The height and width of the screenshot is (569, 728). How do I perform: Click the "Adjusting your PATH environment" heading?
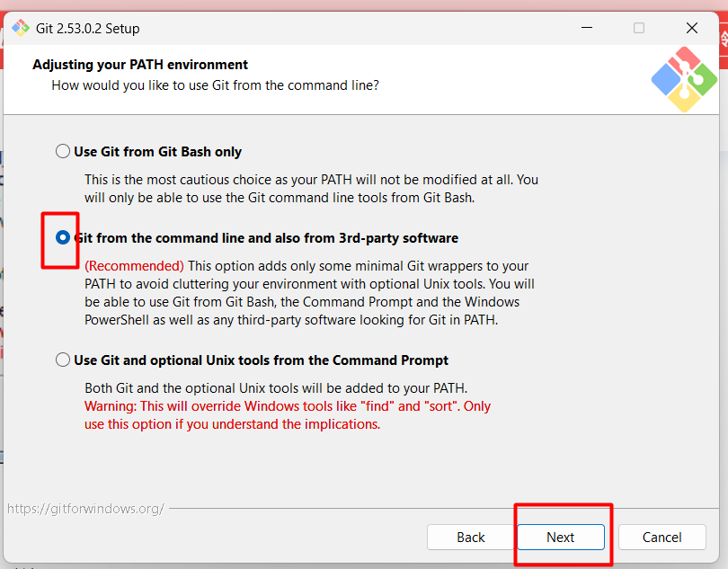(140, 65)
